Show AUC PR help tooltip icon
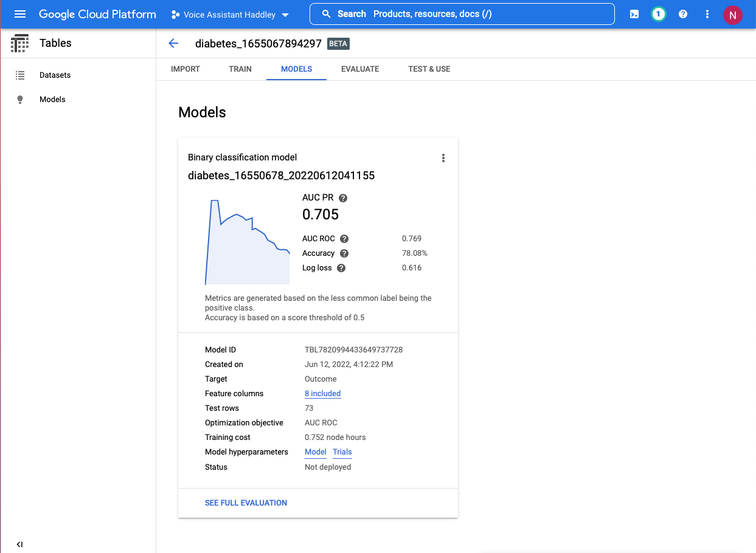 (x=343, y=198)
